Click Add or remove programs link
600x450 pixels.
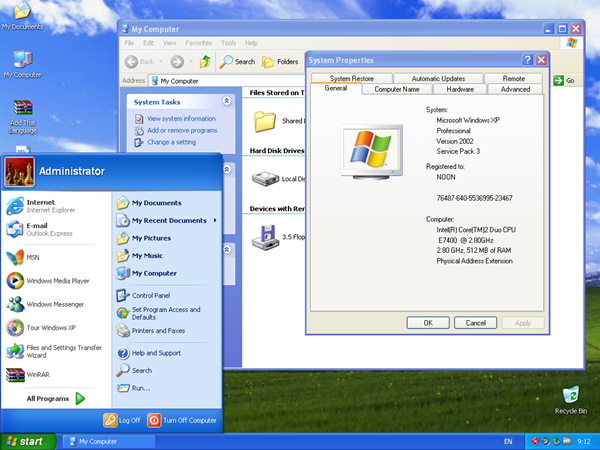pos(182,130)
